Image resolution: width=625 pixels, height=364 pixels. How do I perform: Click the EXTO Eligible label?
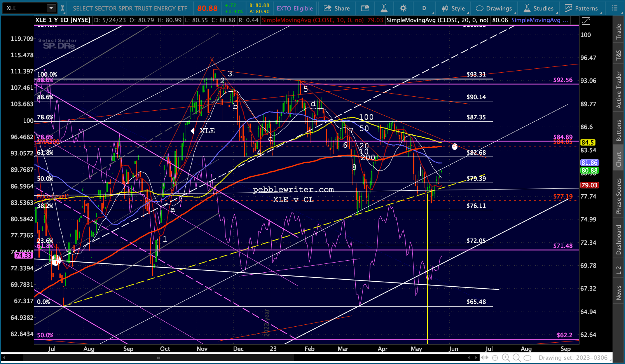(x=295, y=8)
